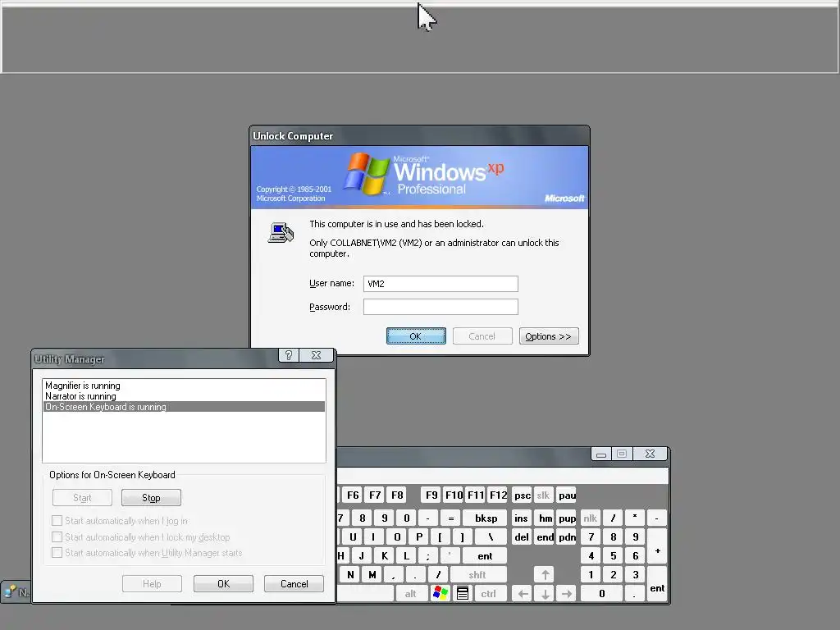Click the Windows logo key on the keyboard
This screenshot has width=840, height=630.
(x=441, y=593)
